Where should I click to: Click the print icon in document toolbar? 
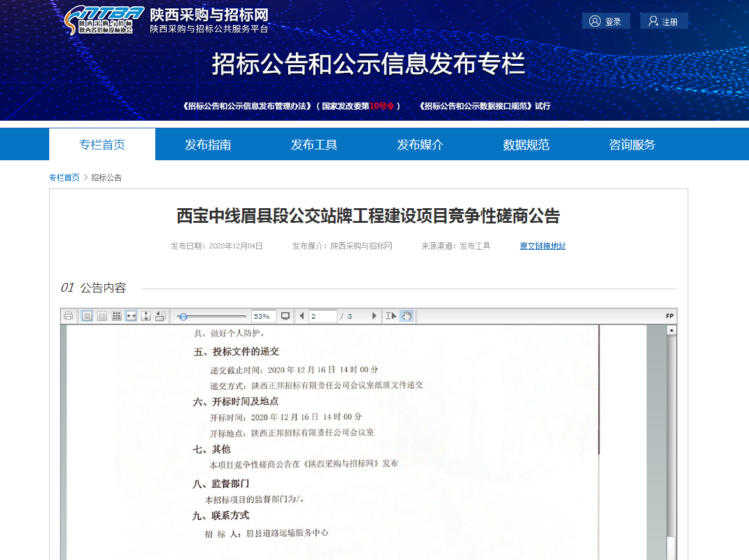coord(68,316)
